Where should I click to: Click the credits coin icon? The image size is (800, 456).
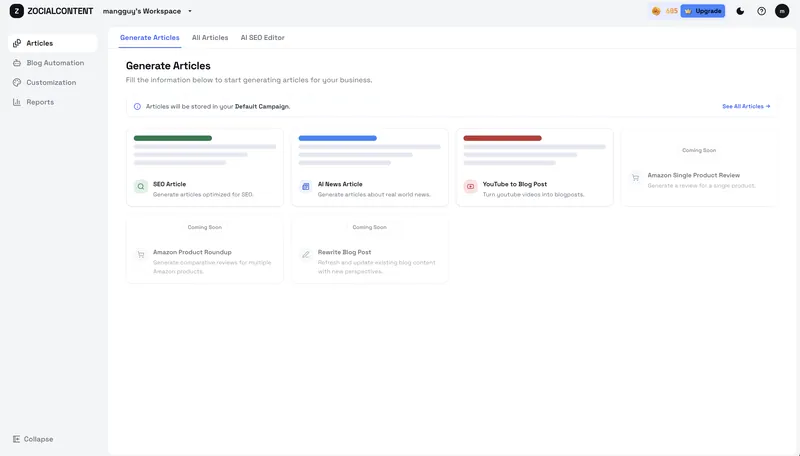(656, 11)
